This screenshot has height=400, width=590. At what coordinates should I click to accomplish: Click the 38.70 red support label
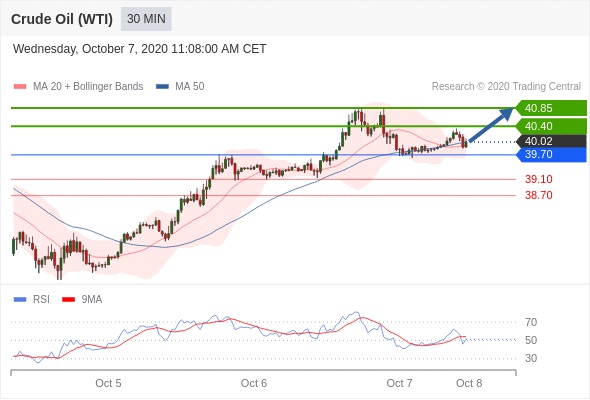[x=539, y=195]
